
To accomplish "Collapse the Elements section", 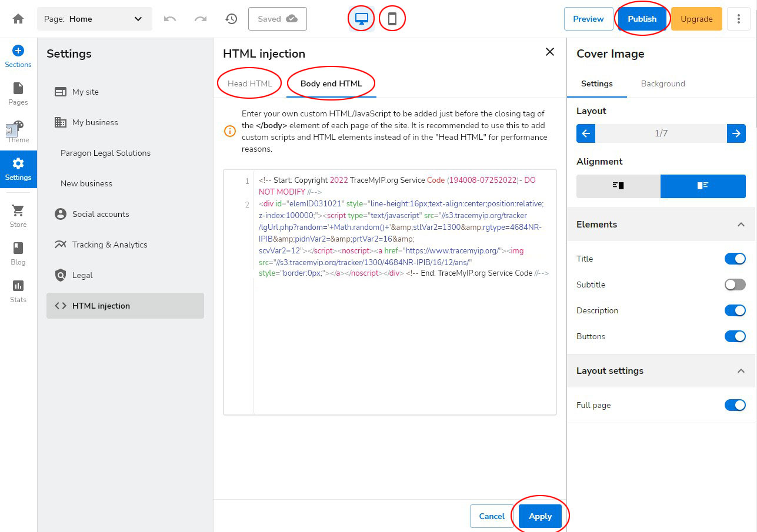I will coord(739,225).
